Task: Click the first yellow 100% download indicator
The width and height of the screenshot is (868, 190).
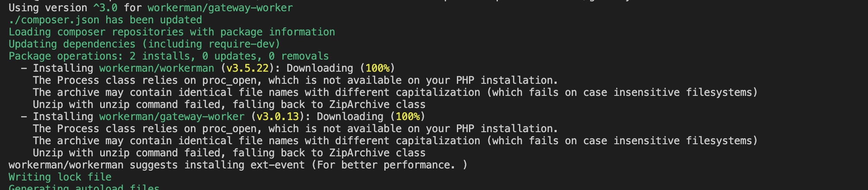Action: tap(377, 68)
